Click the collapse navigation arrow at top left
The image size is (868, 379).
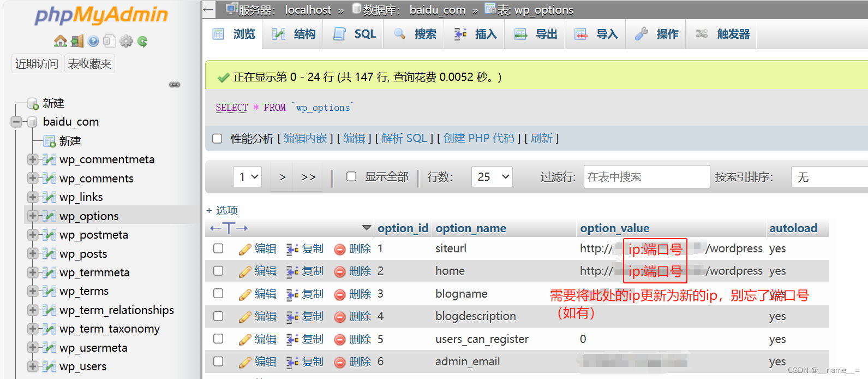coord(208,9)
